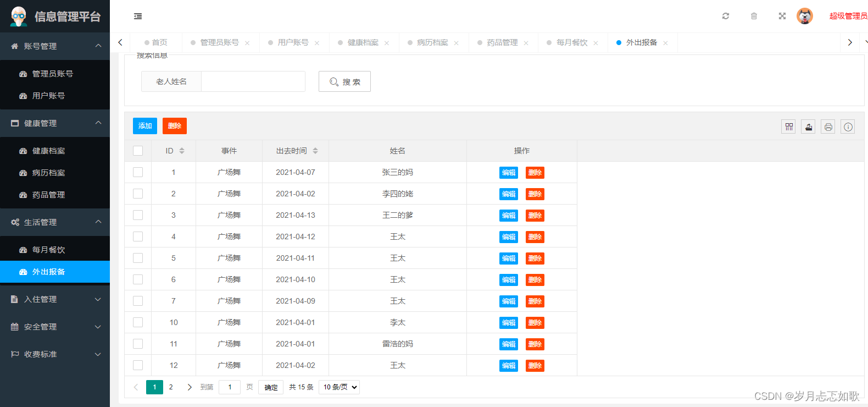
Task: Expand the 安全管理 sidebar group
Action: coord(55,327)
